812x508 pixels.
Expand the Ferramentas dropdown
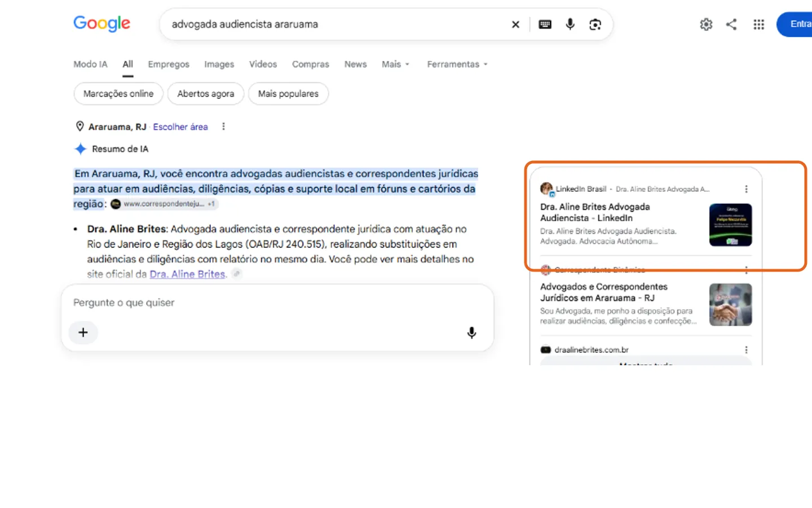click(x=457, y=64)
